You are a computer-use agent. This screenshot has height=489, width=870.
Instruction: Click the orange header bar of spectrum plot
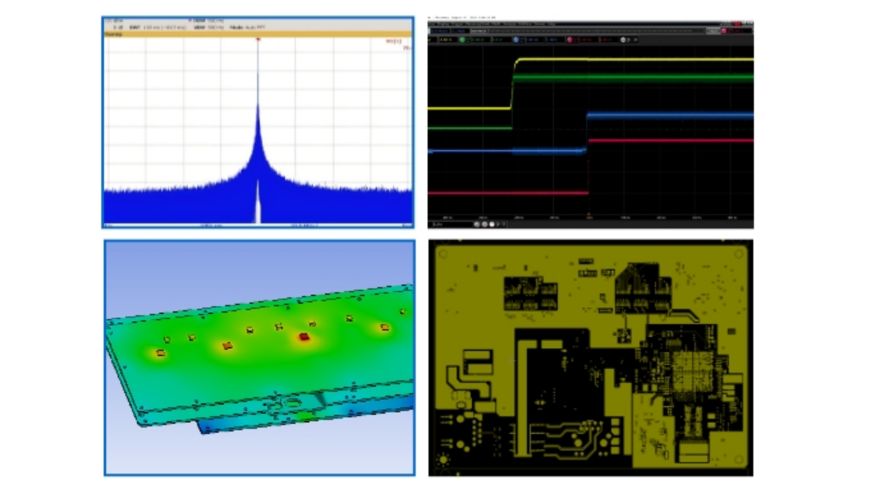pos(258,32)
